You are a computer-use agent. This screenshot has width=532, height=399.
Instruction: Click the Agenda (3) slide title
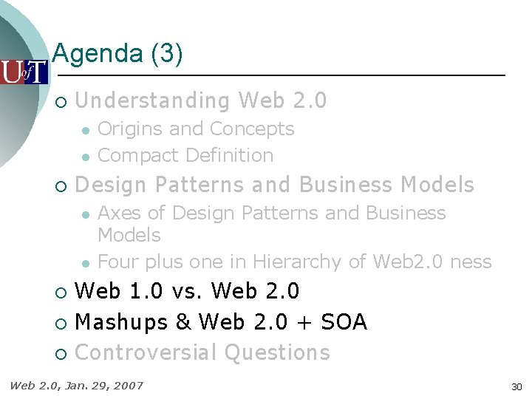pyautogui.click(x=117, y=53)
